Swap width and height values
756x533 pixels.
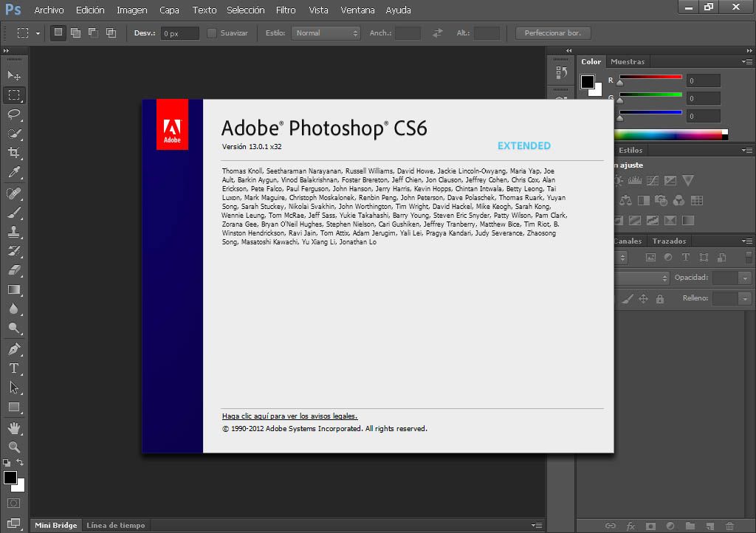(437, 32)
